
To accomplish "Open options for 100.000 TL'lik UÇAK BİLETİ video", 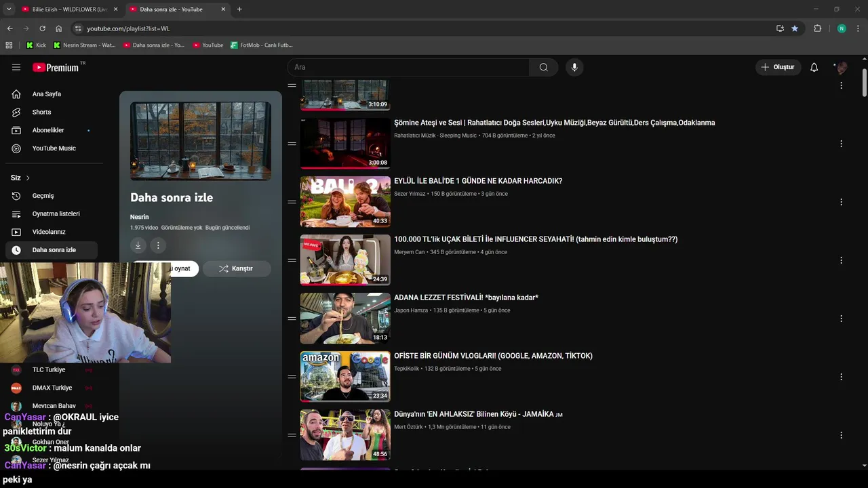I will 841,260.
